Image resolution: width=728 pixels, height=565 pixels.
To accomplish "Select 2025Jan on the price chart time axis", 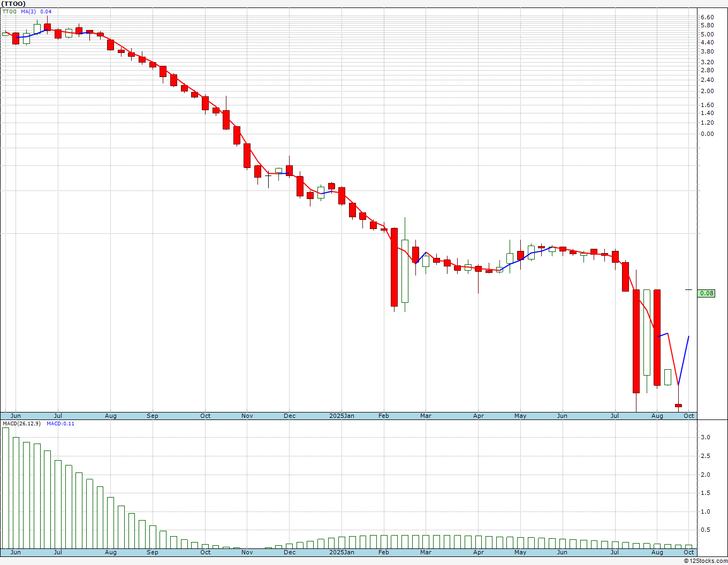I will 342,416.
